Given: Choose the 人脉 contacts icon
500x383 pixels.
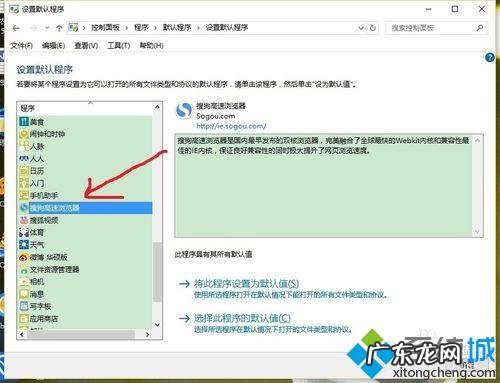Looking at the screenshot, I should coord(24,146).
